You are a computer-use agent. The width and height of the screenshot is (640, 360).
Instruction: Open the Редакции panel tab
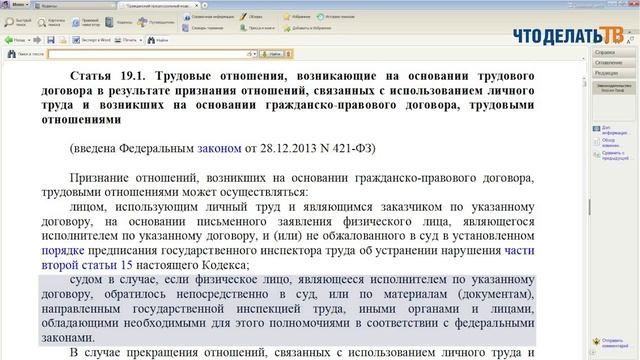[x=614, y=73]
